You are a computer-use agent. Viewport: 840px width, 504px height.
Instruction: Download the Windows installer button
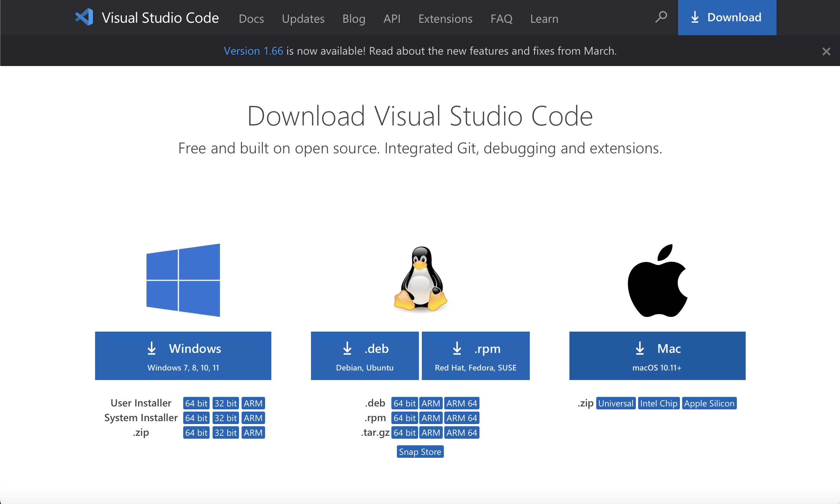(183, 356)
